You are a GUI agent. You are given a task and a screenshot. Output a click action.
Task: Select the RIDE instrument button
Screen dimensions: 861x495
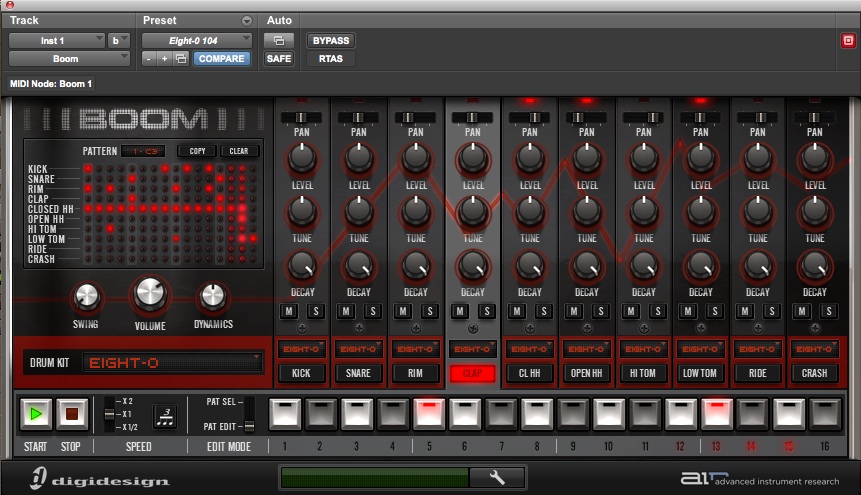pos(758,373)
